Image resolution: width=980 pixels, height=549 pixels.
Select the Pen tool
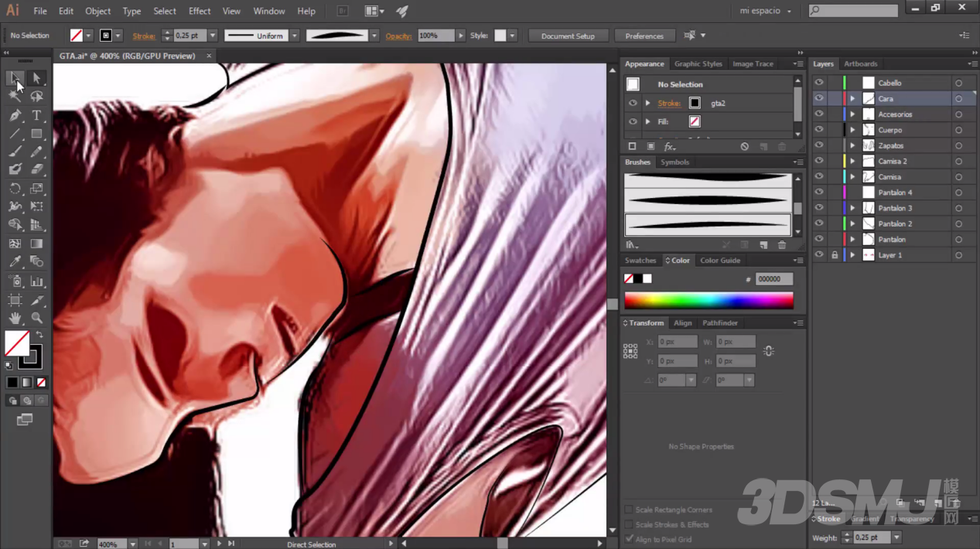click(15, 115)
